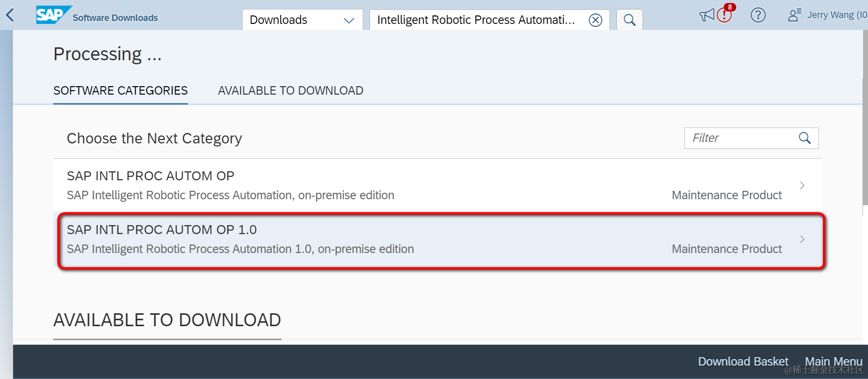Select the Choose the Next Category heading
This screenshot has width=868, height=379.
tap(154, 138)
